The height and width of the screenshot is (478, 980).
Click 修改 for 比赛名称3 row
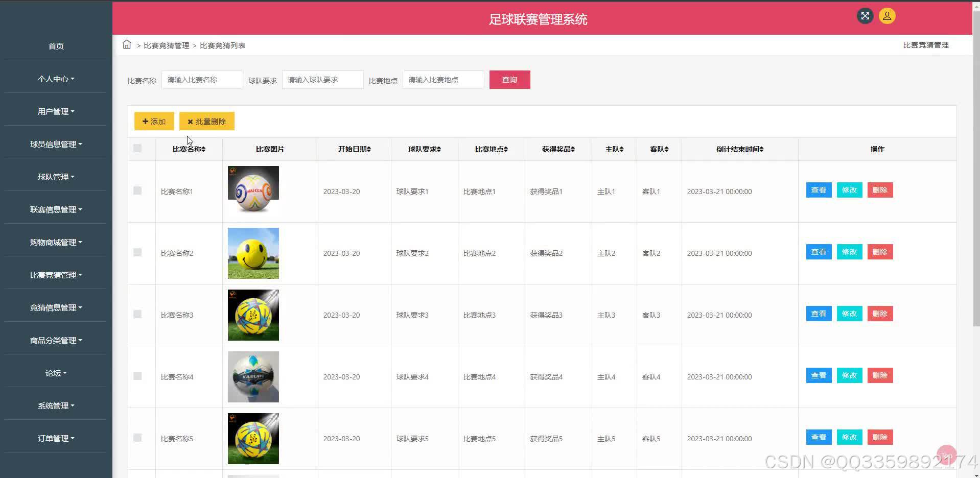coord(849,314)
